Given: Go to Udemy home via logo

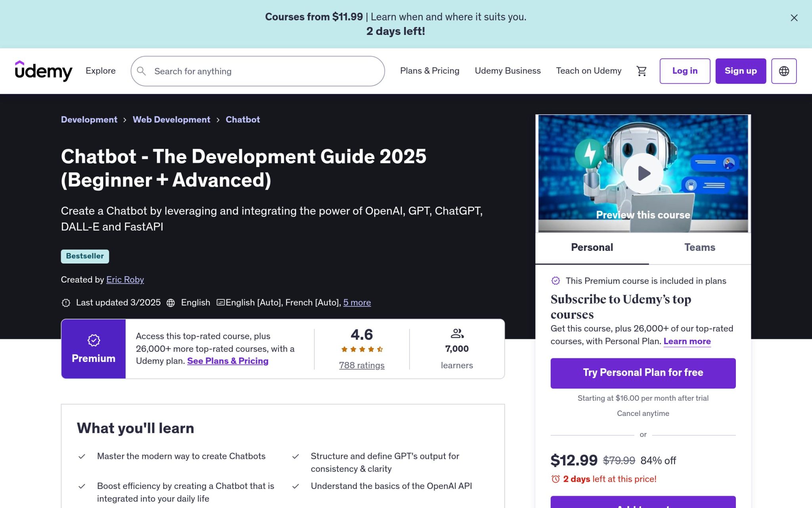Looking at the screenshot, I should tap(44, 71).
